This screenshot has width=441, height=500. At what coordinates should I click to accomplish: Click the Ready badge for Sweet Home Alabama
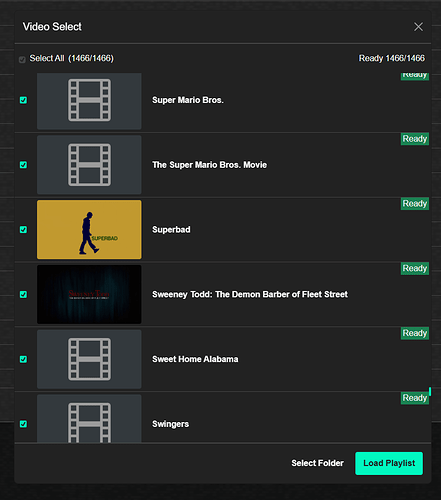(x=415, y=333)
